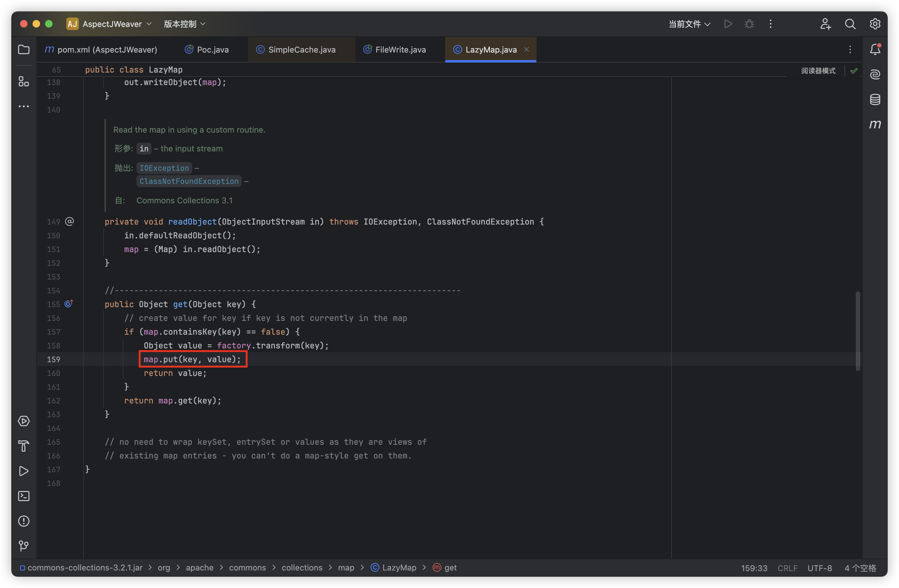Click 'factory' on line 158
Screen dimensions: 899x588
pos(234,345)
